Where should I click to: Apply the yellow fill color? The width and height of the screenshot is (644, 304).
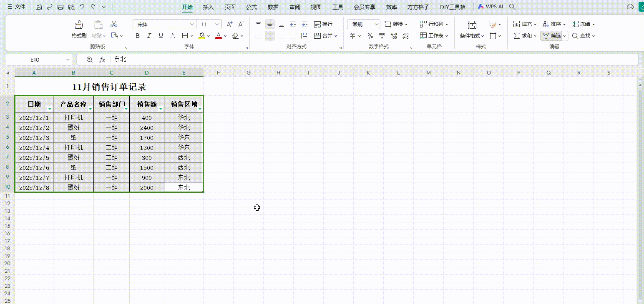[202, 36]
